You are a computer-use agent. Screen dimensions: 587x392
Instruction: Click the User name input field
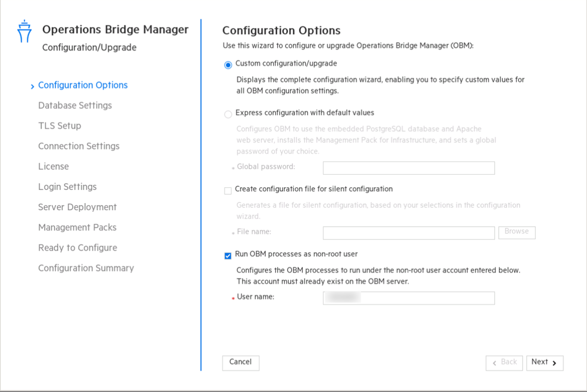pyautogui.click(x=409, y=298)
